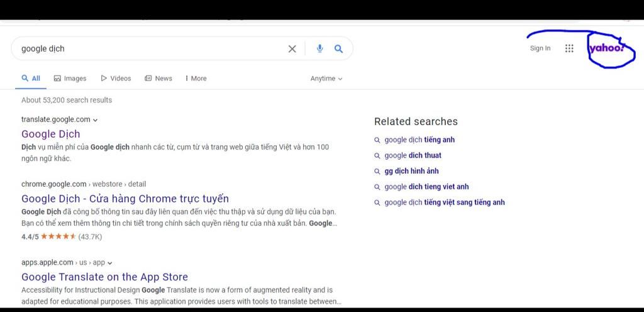The width and height of the screenshot is (644, 312).
Task: Switch to the Videos tab
Action: pos(116,79)
